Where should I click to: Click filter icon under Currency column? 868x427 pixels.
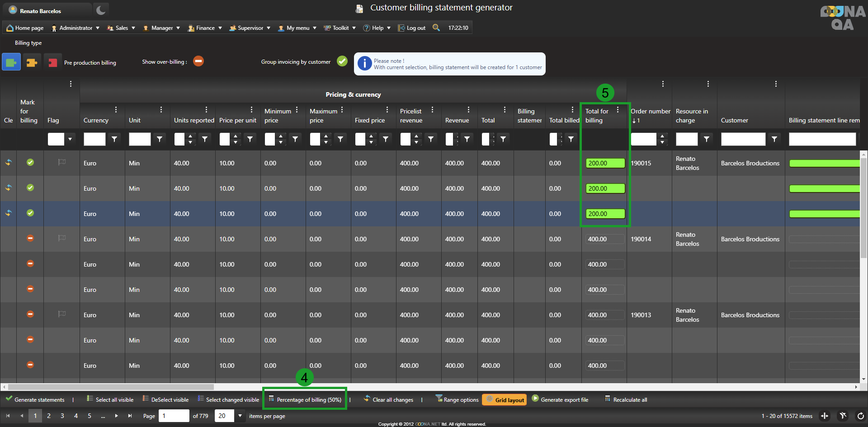tap(114, 139)
